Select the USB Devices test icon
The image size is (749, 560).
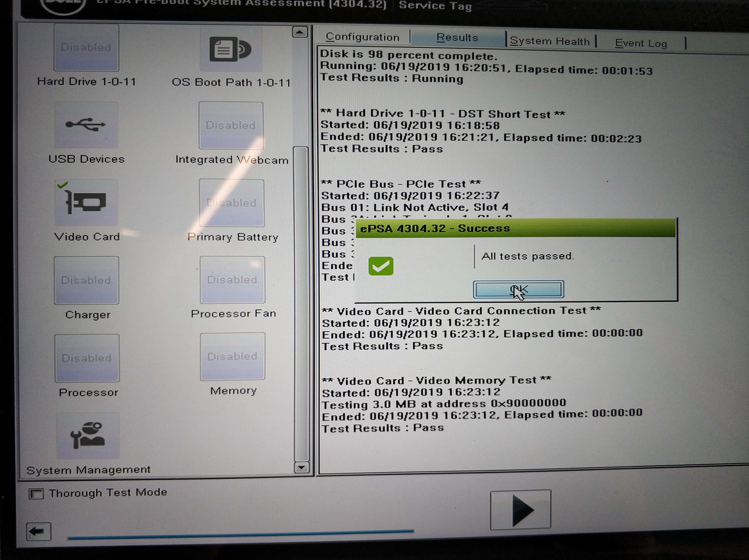(86, 125)
